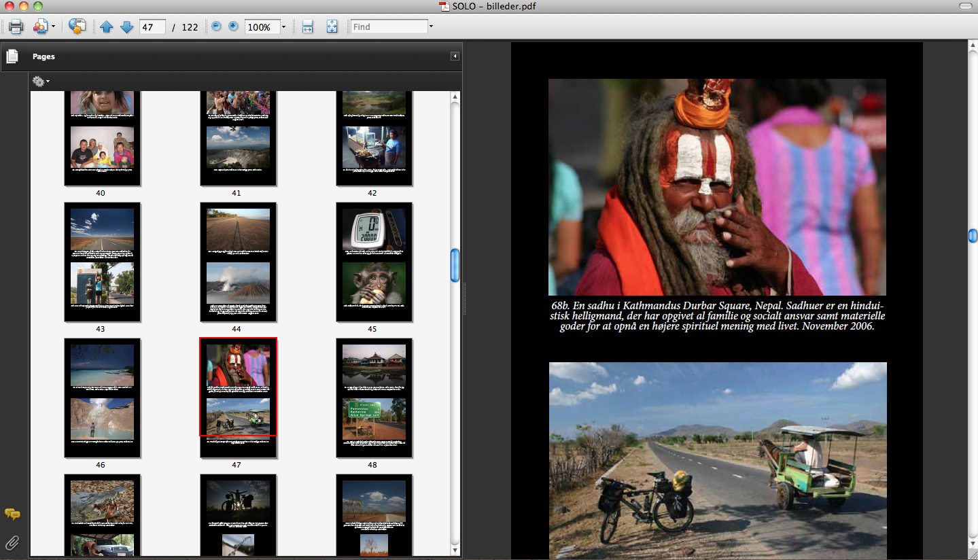
Task: Select page 41 thumbnail
Action: (238, 138)
